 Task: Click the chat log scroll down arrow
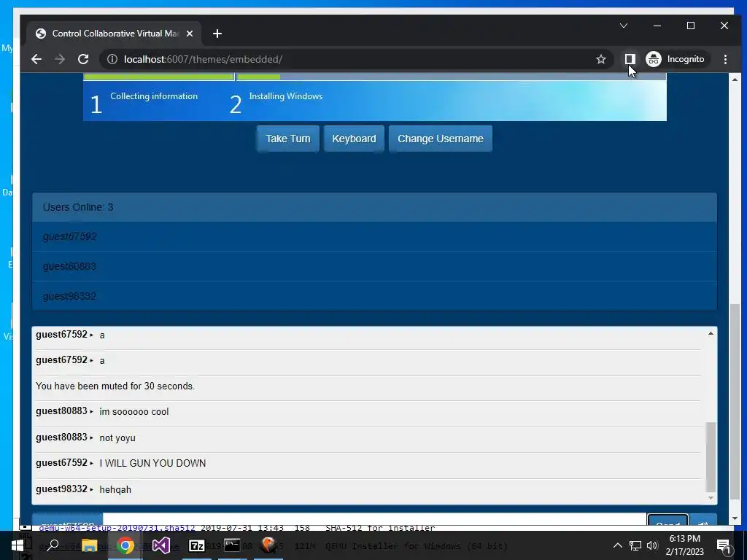pos(711,498)
